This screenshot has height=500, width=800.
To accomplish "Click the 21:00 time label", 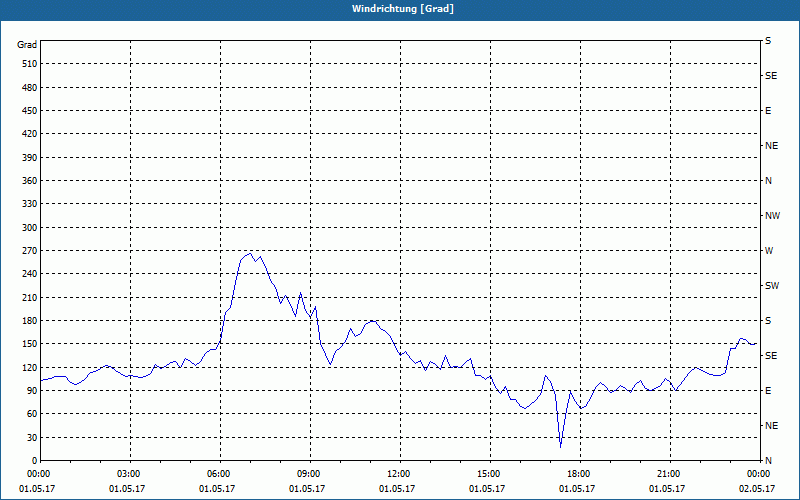I will click(670, 474).
